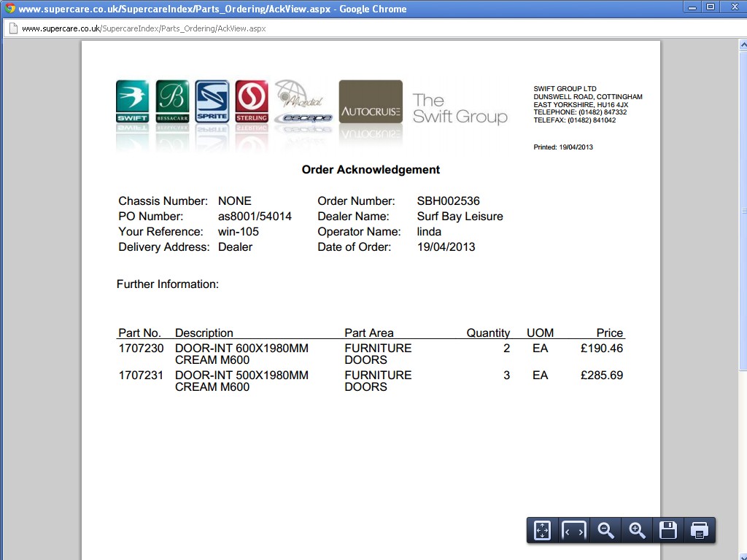Click the Chrome icon in title bar
Image resolution: width=747 pixels, height=560 pixels.
[x=10, y=9]
